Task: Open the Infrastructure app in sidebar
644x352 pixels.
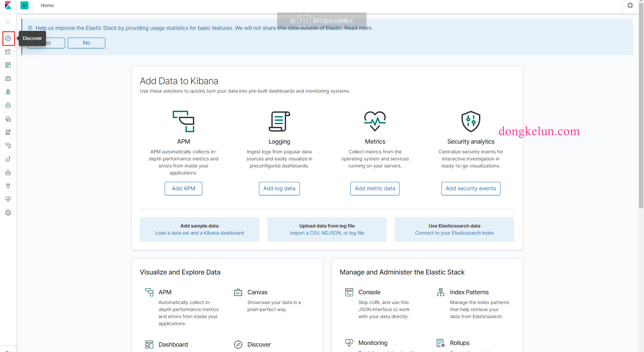Action: 8,119
